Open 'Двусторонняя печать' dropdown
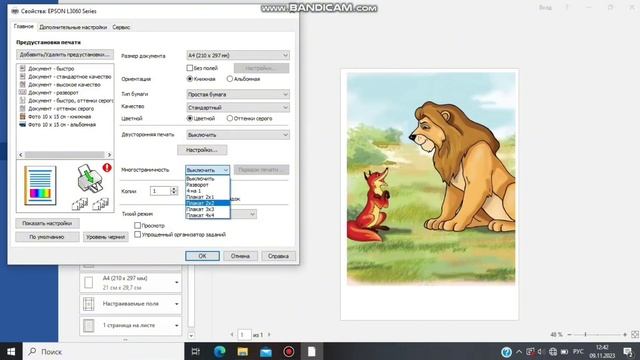This screenshot has height=360, width=640. [238, 135]
